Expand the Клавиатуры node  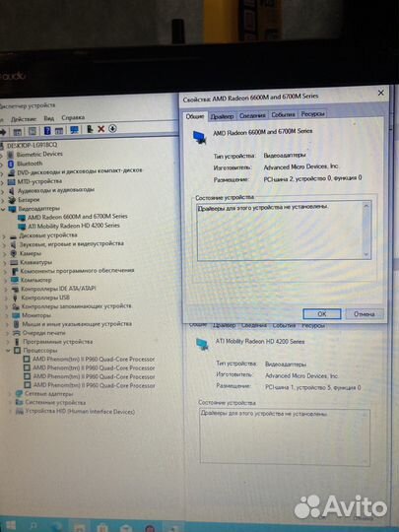[4, 263]
